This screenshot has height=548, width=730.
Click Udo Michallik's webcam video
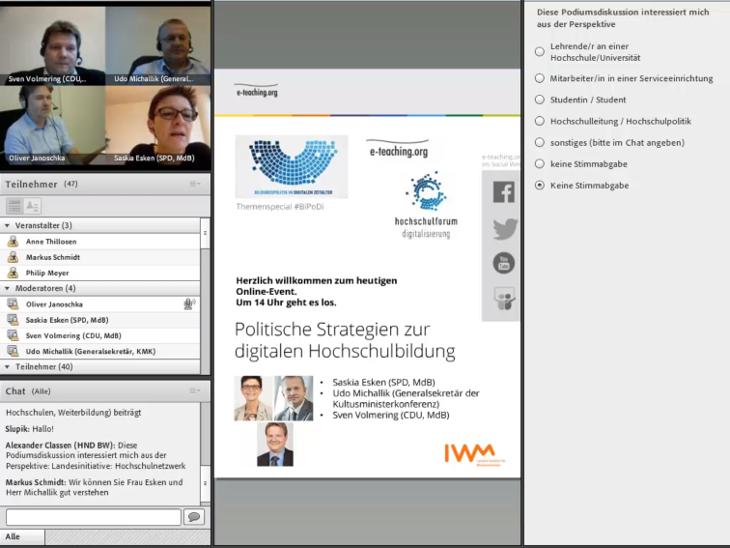(x=158, y=45)
